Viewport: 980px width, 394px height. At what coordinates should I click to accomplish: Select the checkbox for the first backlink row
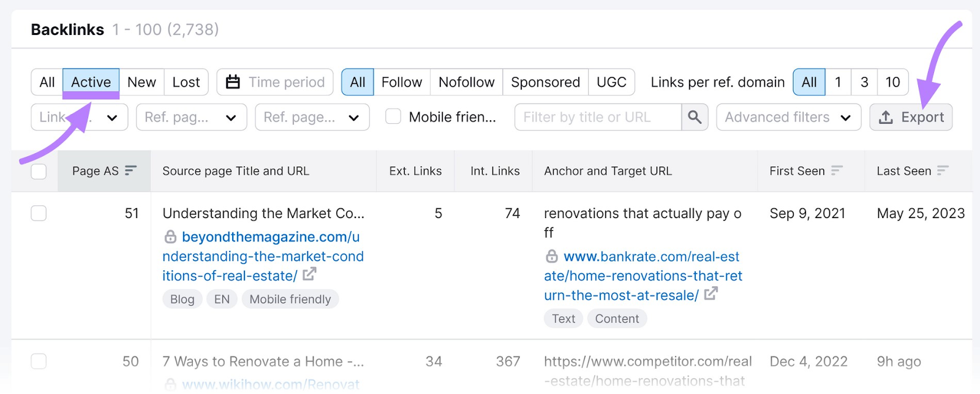click(38, 213)
